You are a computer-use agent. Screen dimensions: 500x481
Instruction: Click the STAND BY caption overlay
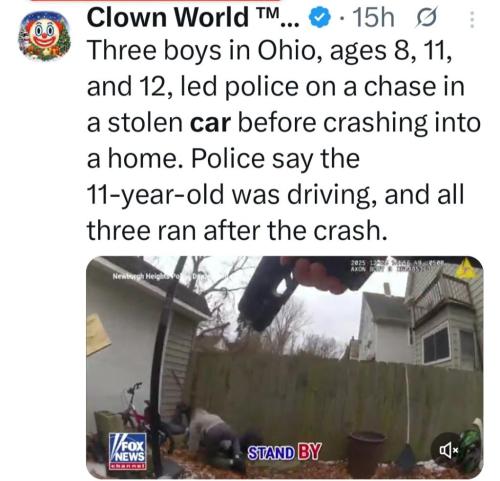(284, 452)
